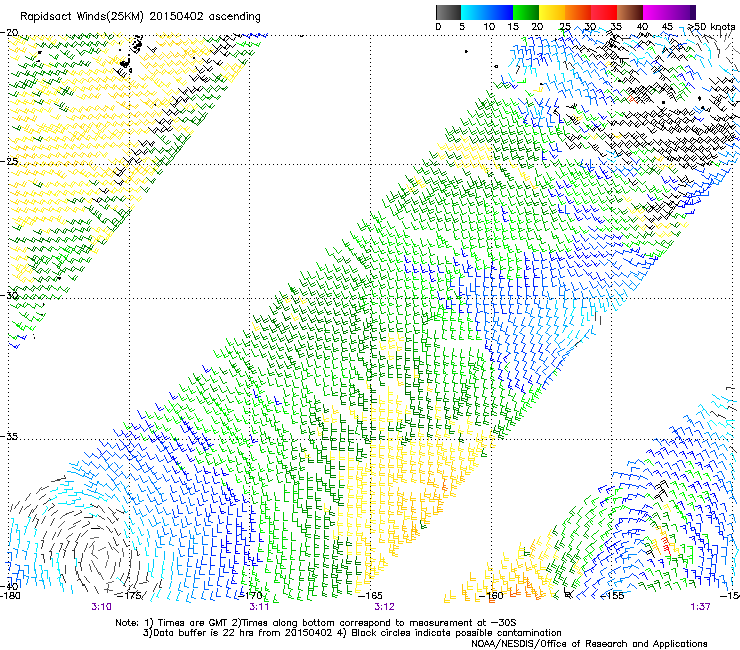Click the -30 latitude label
Viewport: 740px width, 650px height.
point(9,295)
